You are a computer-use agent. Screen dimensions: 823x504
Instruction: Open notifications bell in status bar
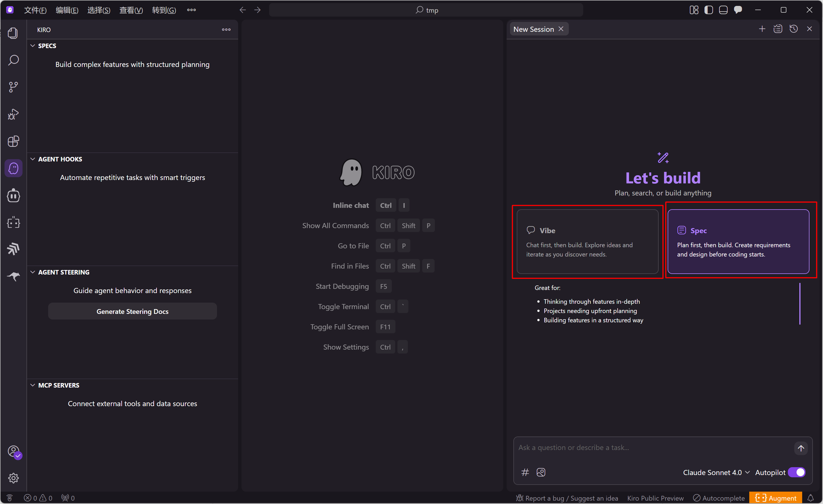coord(810,498)
